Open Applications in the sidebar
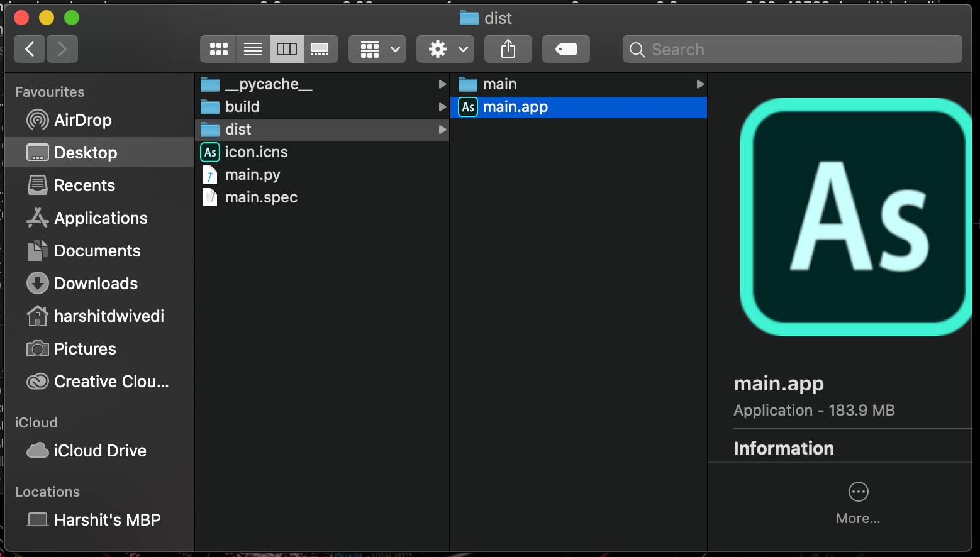Screen dimensions: 980x557 [99, 218]
